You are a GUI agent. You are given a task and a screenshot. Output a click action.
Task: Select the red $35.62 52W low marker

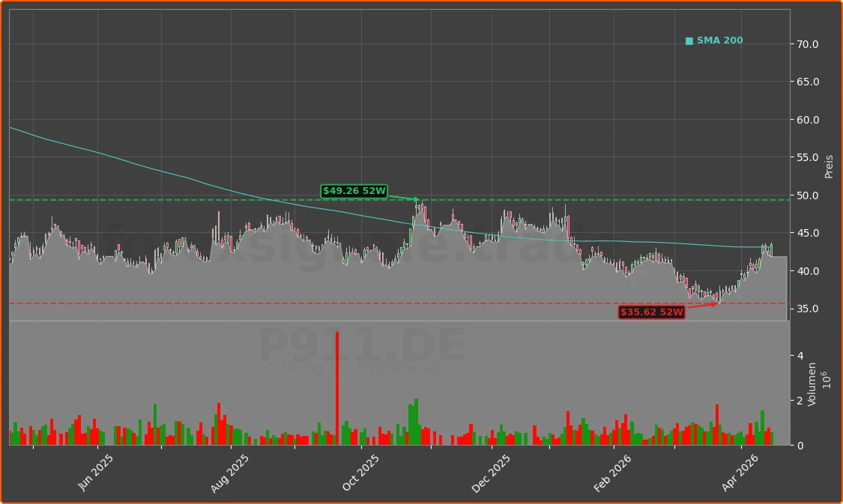[x=652, y=312]
